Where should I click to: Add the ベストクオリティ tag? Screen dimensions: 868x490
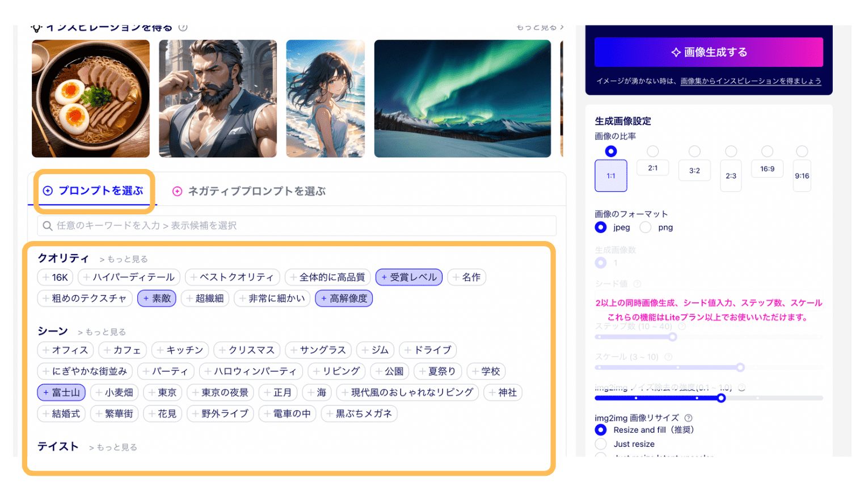pyautogui.click(x=232, y=277)
